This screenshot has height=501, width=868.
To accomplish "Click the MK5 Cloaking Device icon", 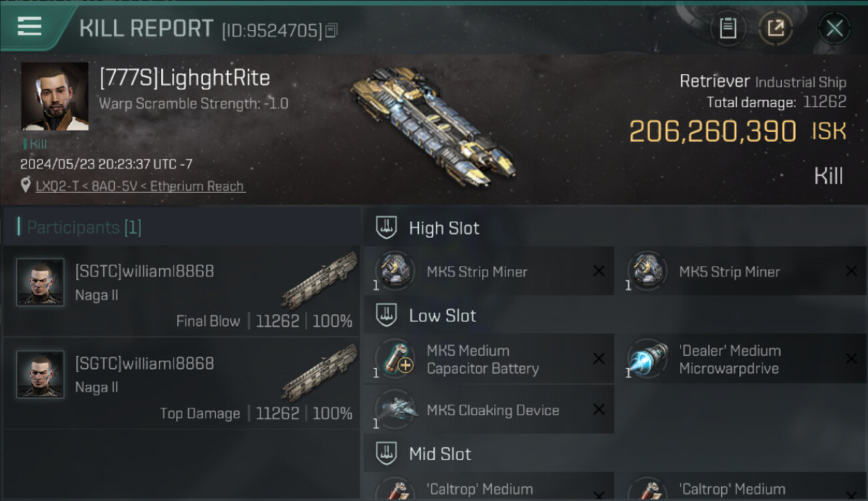I will tap(394, 409).
